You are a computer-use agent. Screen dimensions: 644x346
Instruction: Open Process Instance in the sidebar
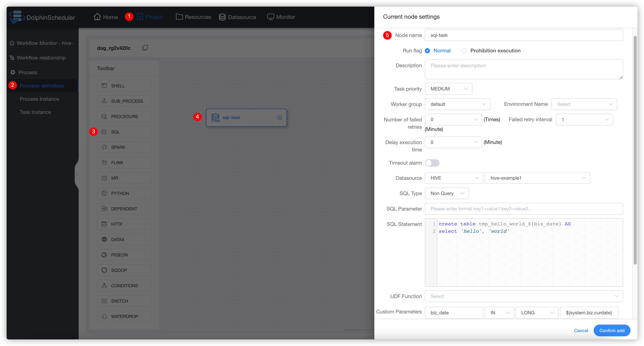pos(39,99)
